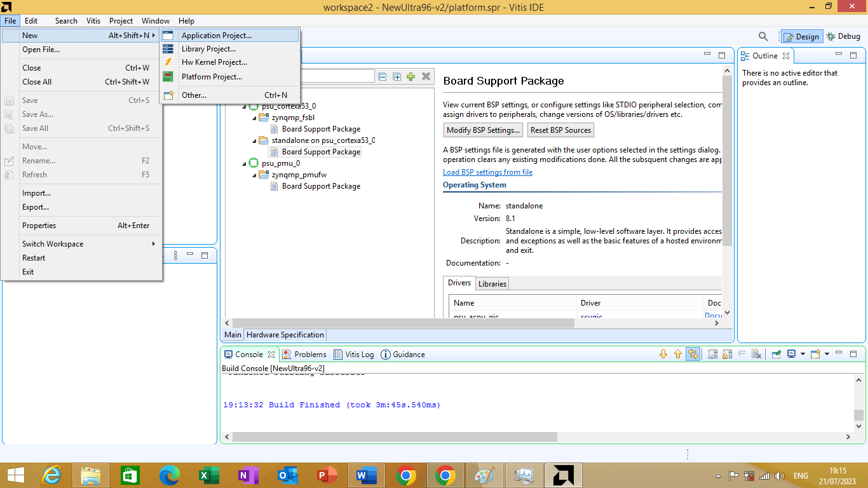Click open console icon
The image size is (868, 488).
(x=816, y=355)
